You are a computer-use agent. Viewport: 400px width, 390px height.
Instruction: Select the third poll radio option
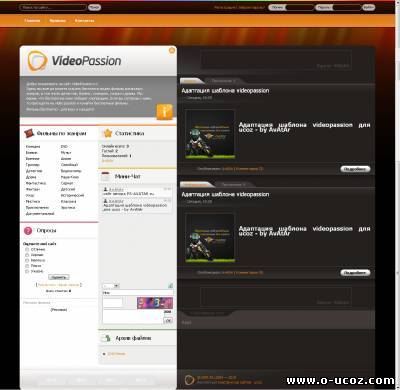pyautogui.click(x=27, y=260)
